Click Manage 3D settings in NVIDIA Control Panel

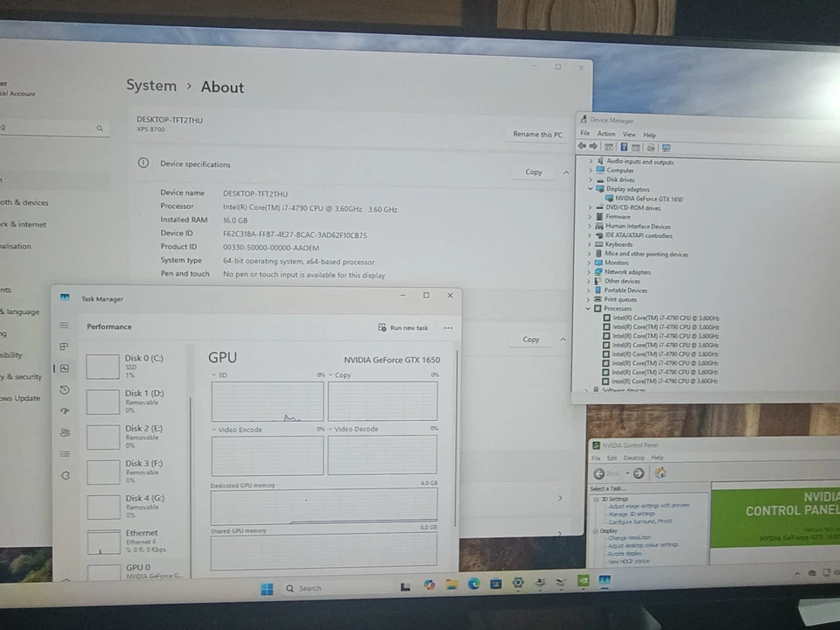point(632,514)
